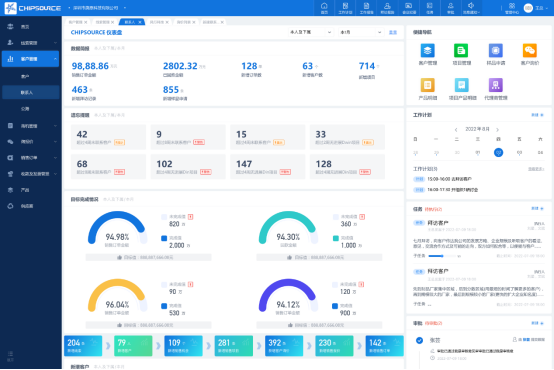554x370 pixels.
Task: Open the green document shortcut icon
Action: [461, 51]
